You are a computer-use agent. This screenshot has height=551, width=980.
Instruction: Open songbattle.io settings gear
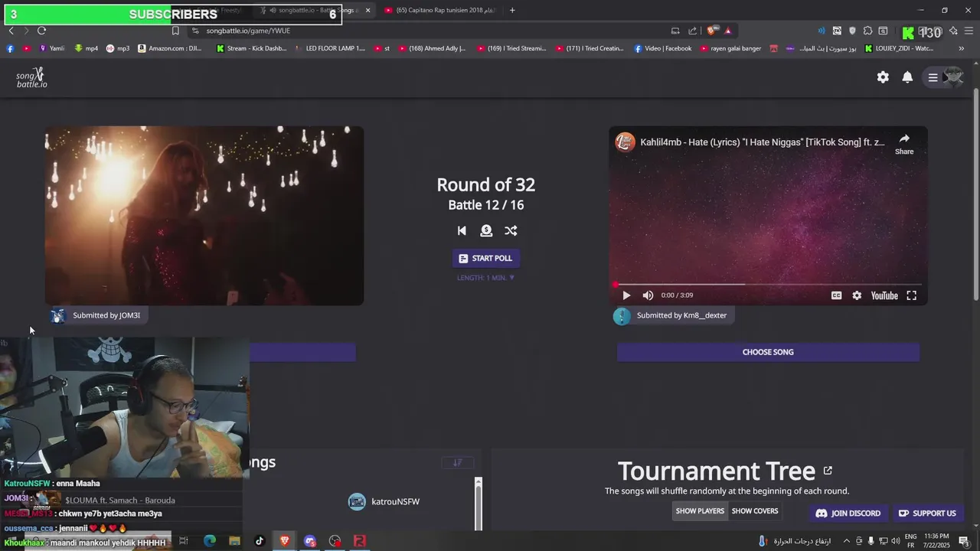coord(883,77)
